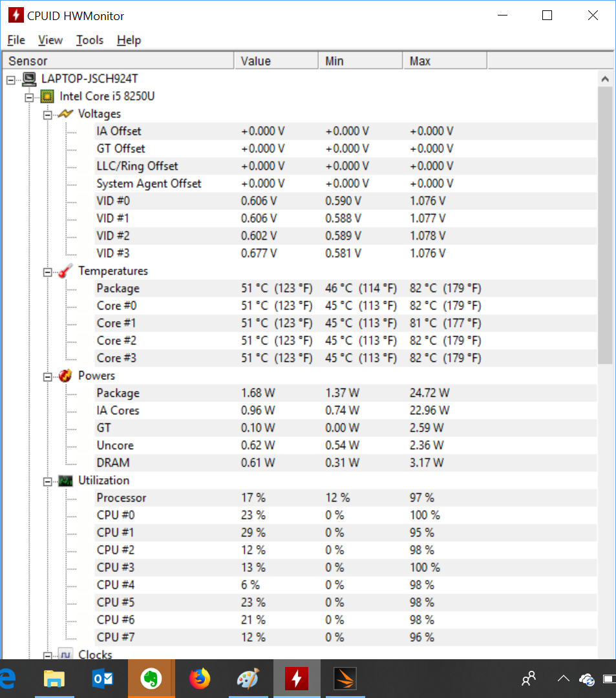Image resolution: width=616 pixels, height=698 pixels.
Task: Maximize the HWMonitor window
Action: click(x=547, y=15)
